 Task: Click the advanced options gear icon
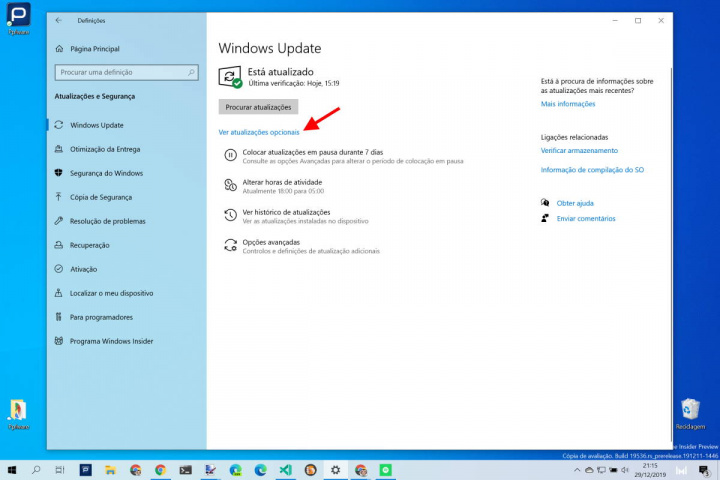[231, 245]
